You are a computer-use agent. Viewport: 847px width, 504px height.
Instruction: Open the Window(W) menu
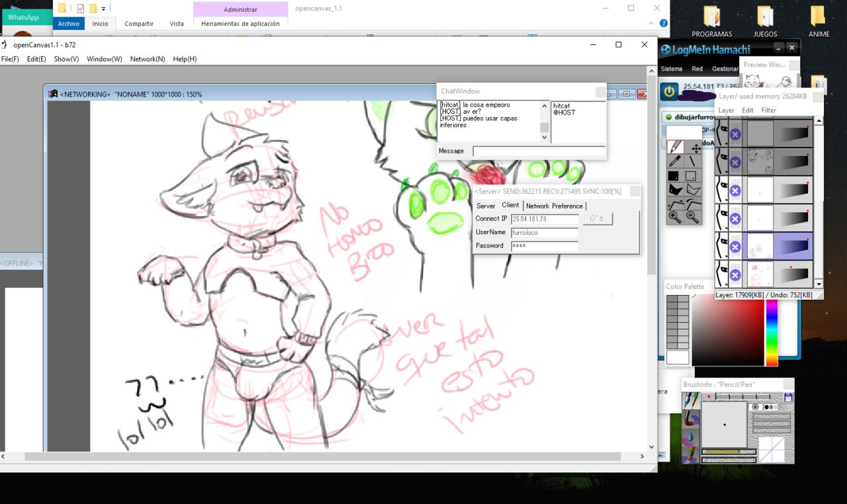click(x=105, y=59)
